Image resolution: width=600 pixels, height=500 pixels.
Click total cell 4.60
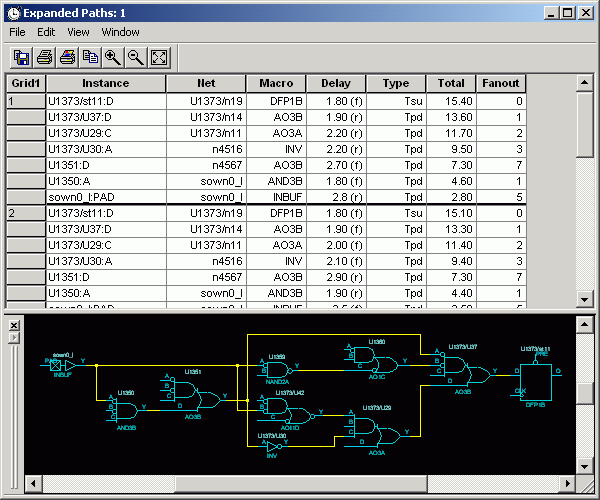pyautogui.click(x=451, y=181)
